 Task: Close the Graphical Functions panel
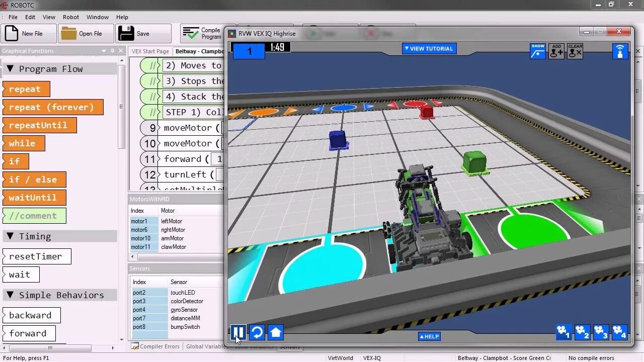121,51
